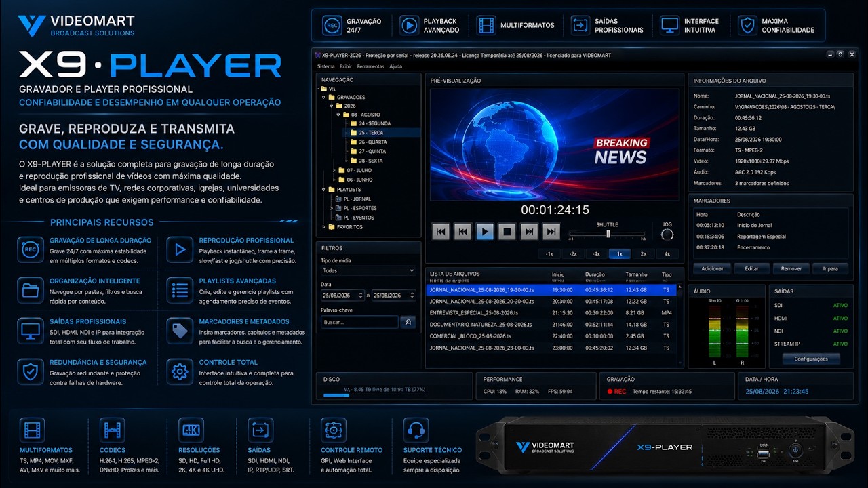The width and height of the screenshot is (868, 488).
Task: Click the JOG wheel knob
Action: coord(667,235)
